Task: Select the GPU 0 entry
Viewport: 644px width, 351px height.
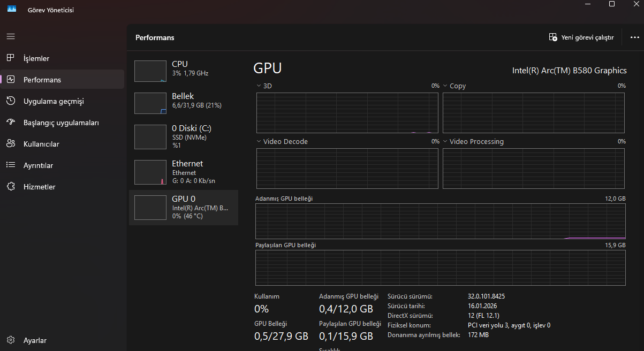Action: [184, 207]
